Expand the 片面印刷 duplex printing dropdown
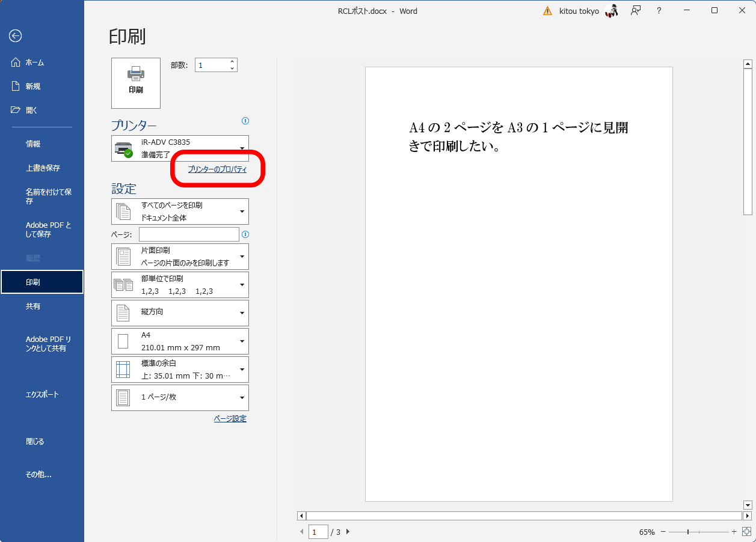The image size is (756, 542). tap(242, 257)
